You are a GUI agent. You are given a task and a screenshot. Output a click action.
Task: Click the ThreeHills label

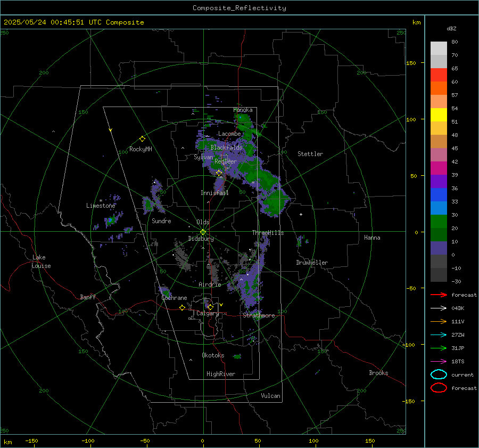point(268,233)
